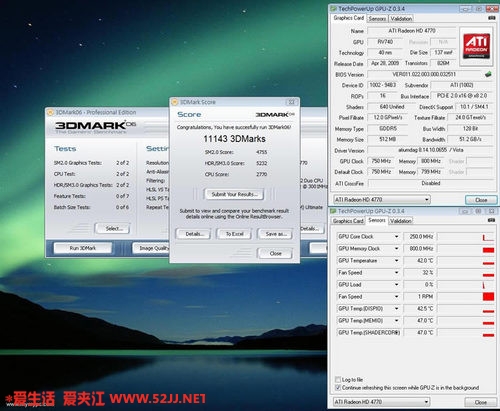Click the 3DMark Score window title icon

tap(175, 102)
